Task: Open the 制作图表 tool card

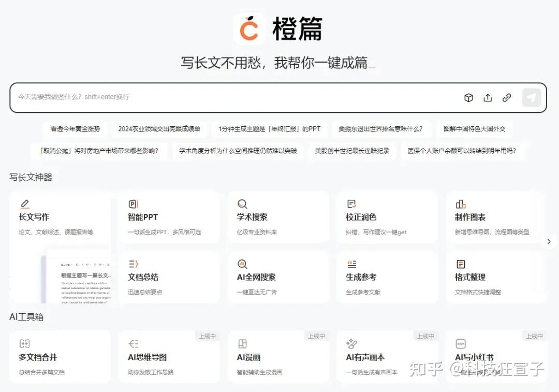Action: (x=496, y=218)
